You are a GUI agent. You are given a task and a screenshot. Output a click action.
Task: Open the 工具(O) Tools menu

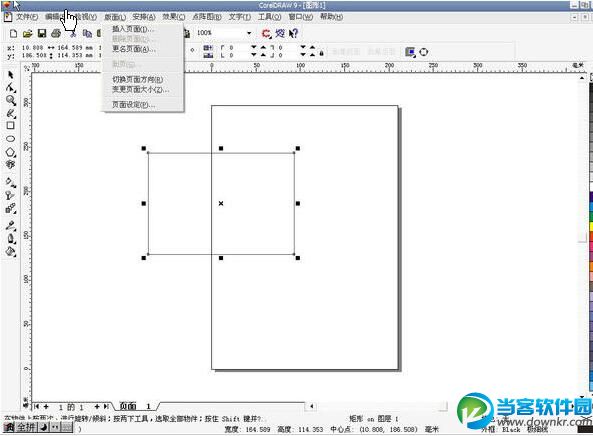pos(270,17)
